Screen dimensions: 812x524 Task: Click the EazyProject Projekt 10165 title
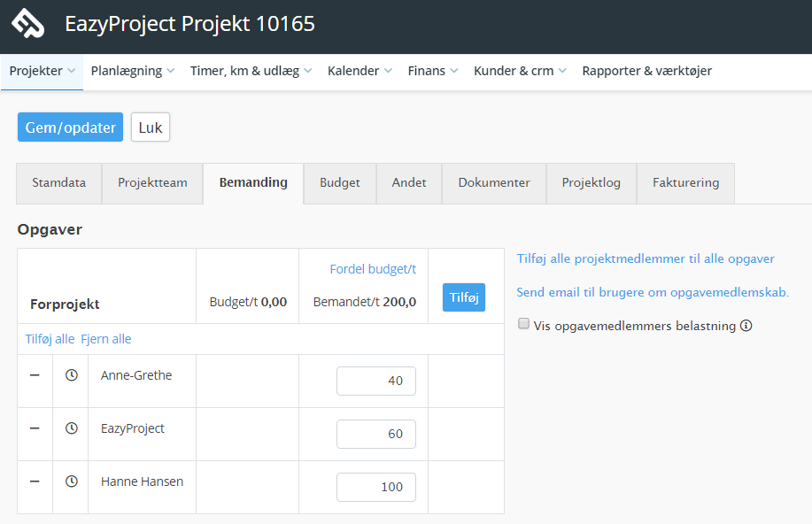tap(190, 24)
